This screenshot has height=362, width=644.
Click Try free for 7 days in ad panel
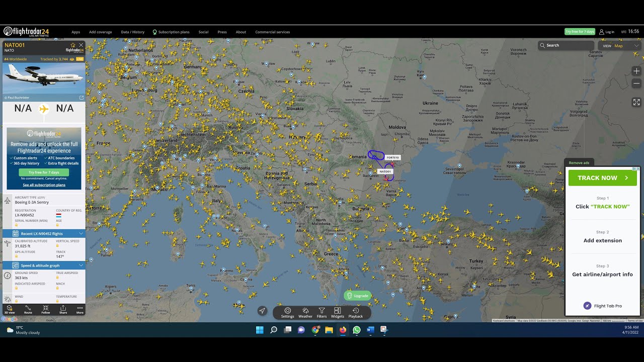point(44,172)
